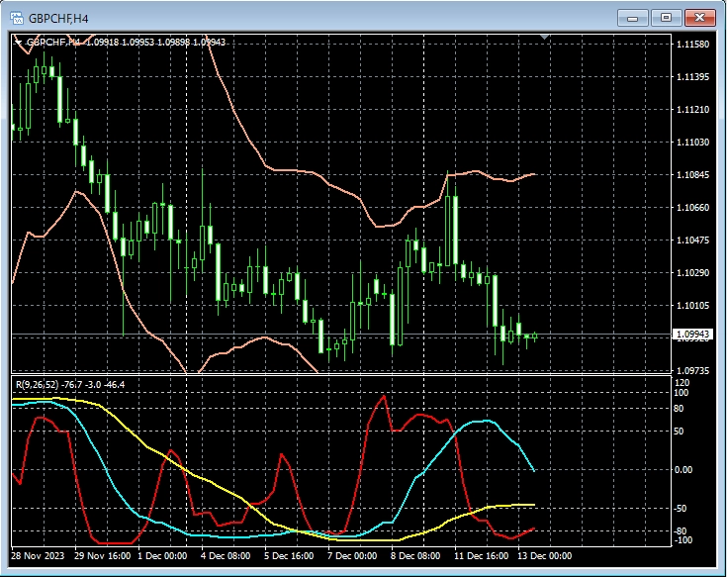Click the upper salmon band line
The height and width of the screenshot is (577, 728).
click(x=297, y=170)
